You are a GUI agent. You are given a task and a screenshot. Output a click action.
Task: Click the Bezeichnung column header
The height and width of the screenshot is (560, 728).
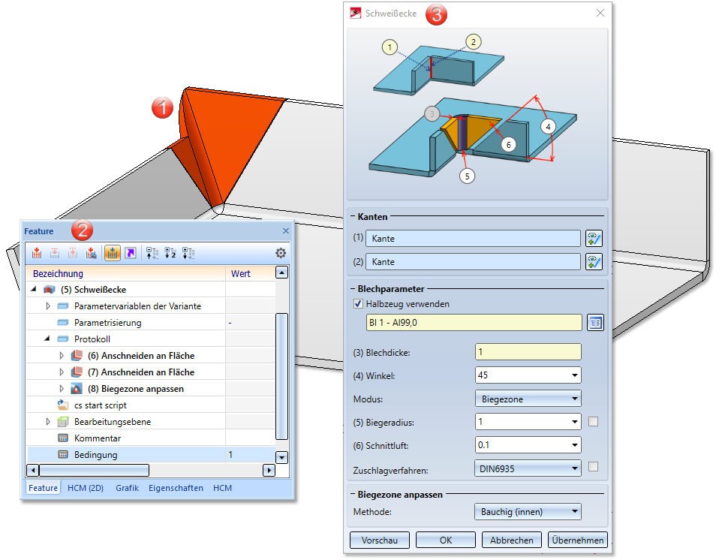coord(126,273)
